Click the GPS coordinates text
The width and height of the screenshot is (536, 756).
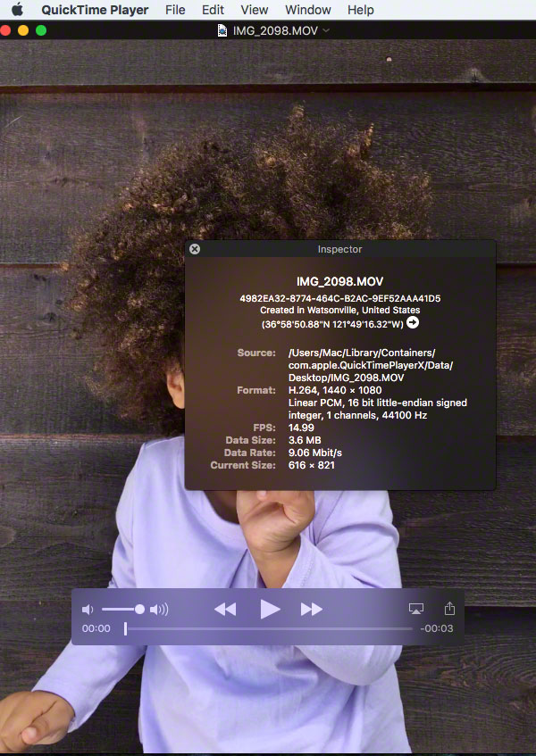[332, 324]
